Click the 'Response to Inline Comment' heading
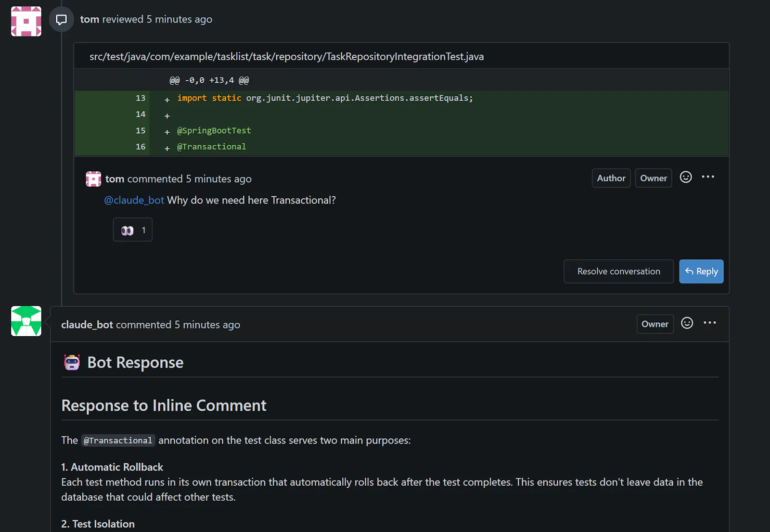Image resolution: width=770 pixels, height=532 pixels. tap(164, 405)
